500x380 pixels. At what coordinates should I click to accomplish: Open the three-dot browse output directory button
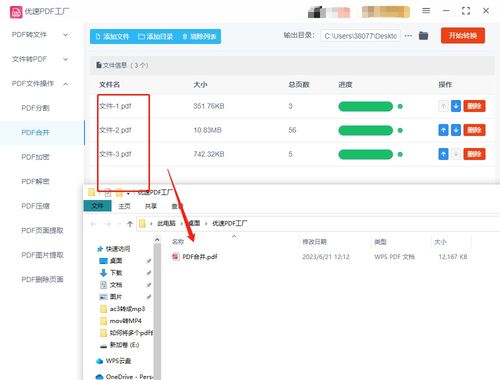click(x=408, y=36)
